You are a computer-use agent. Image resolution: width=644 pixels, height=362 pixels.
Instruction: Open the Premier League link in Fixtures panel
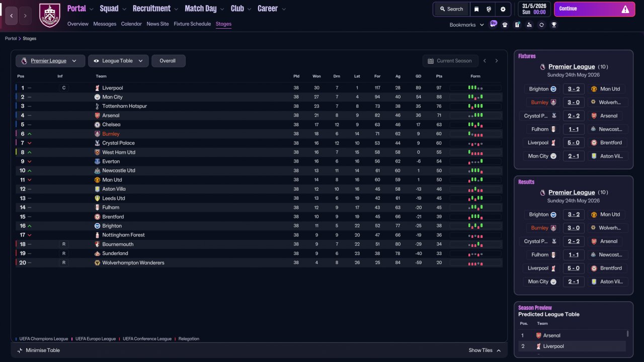coord(572,67)
